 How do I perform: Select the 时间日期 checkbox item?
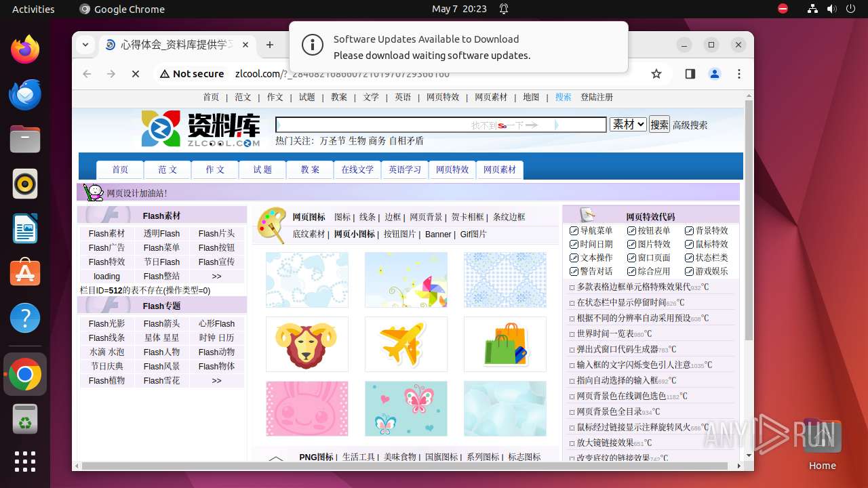[x=591, y=244]
